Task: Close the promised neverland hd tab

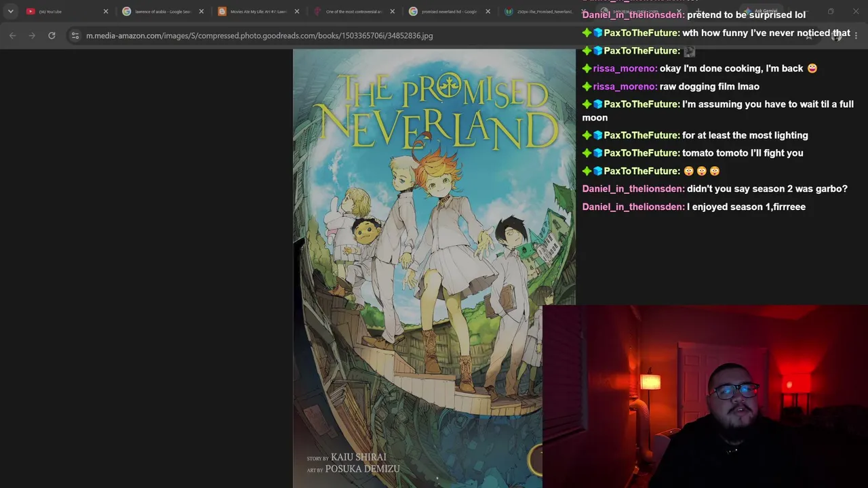Action: click(488, 12)
